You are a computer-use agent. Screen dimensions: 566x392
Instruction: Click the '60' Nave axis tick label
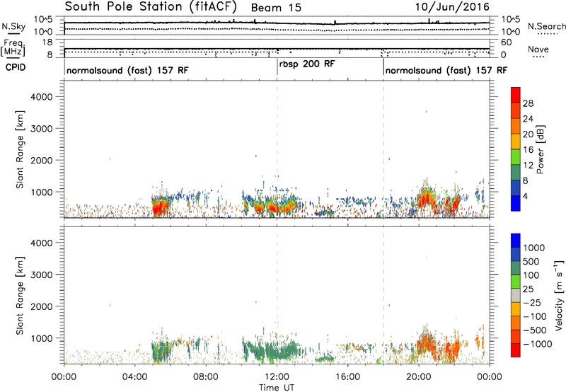[x=507, y=42]
